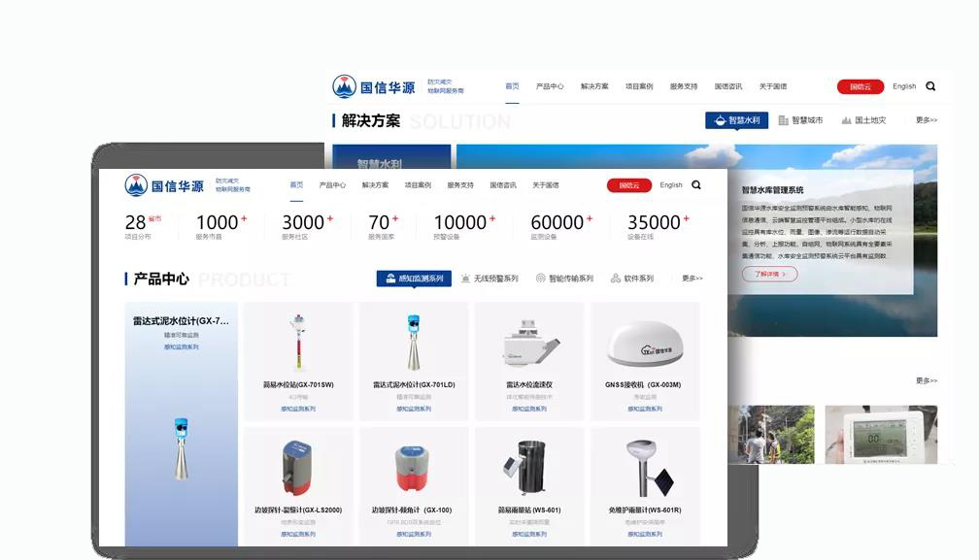979x560 pixels.
Task: Select the 国土地灾 solution tab
Action: (x=863, y=120)
